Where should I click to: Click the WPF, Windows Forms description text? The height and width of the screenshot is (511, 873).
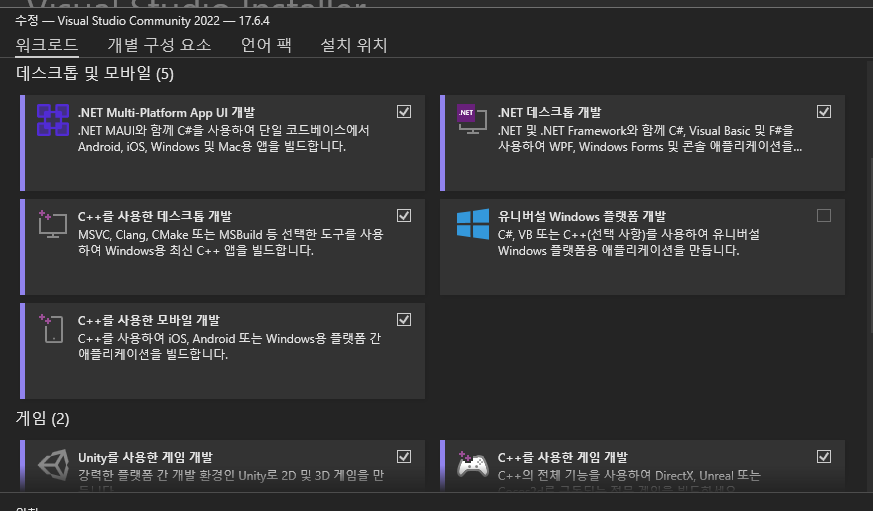point(650,139)
